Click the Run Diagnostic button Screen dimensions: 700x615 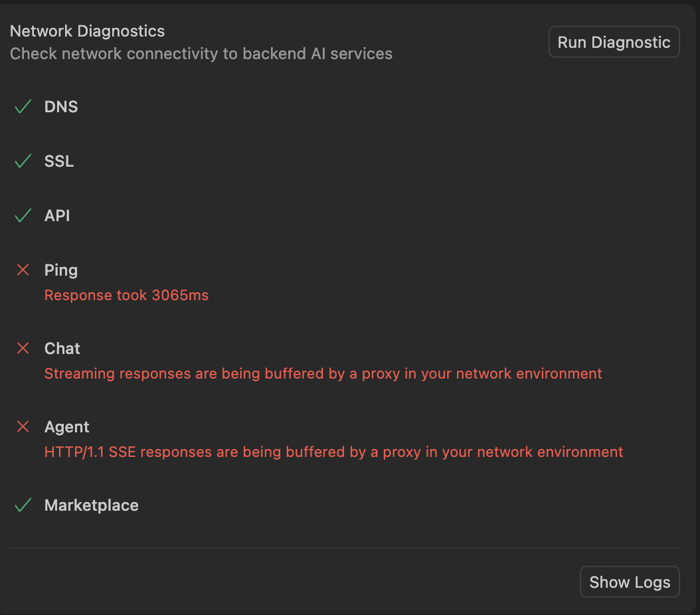click(x=614, y=42)
